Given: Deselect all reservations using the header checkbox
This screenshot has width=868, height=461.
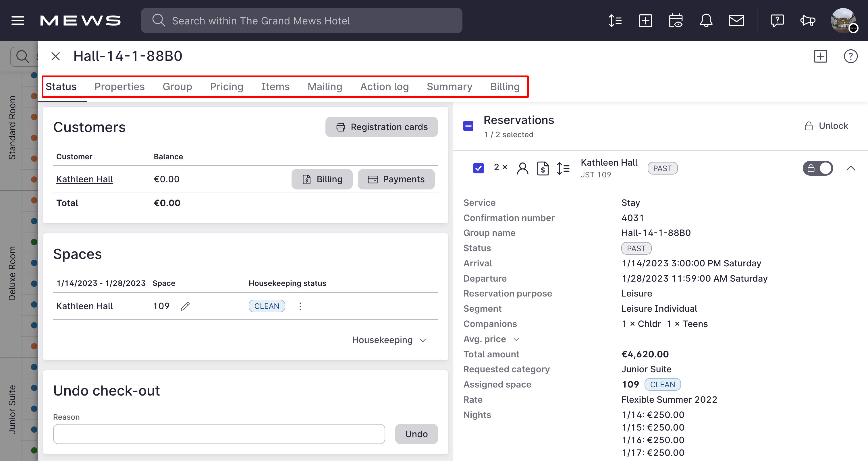Looking at the screenshot, I should [468, 126].
